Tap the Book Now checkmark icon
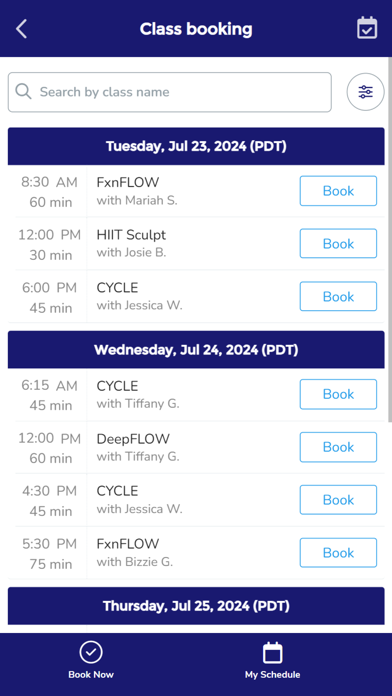This screenshot has height=696, width=392. click(x=91, y=652)
